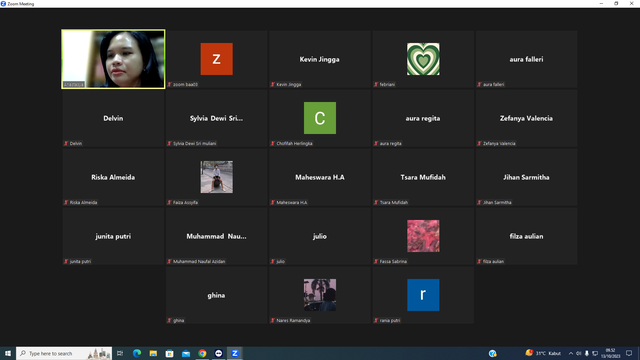
Task: Select rania putri's blue r avatar
Action: pyautogui.click(x=423, y=295)
